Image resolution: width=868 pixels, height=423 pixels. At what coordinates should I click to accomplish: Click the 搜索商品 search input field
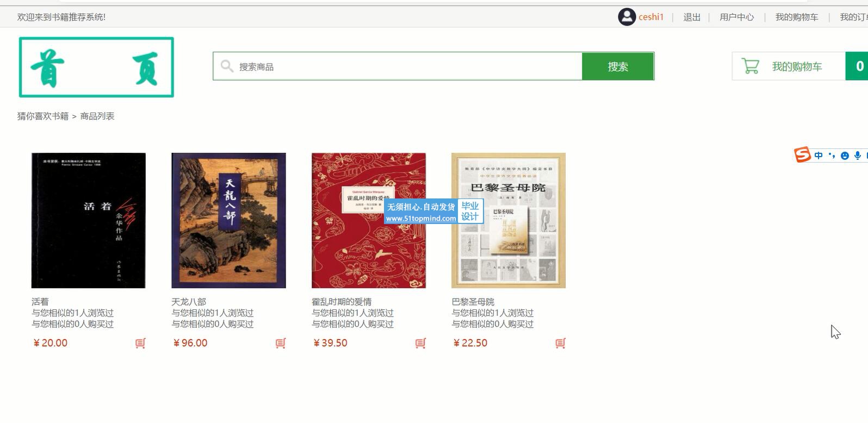(x=398, y=66)
